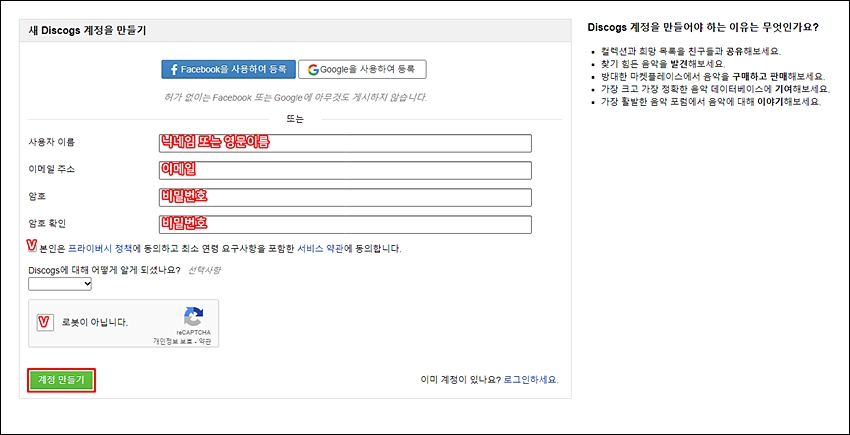Screen dimensions: 850x435
Task: Click the Facebook/Google permission notice text
Action: click(x=295, y=98)
